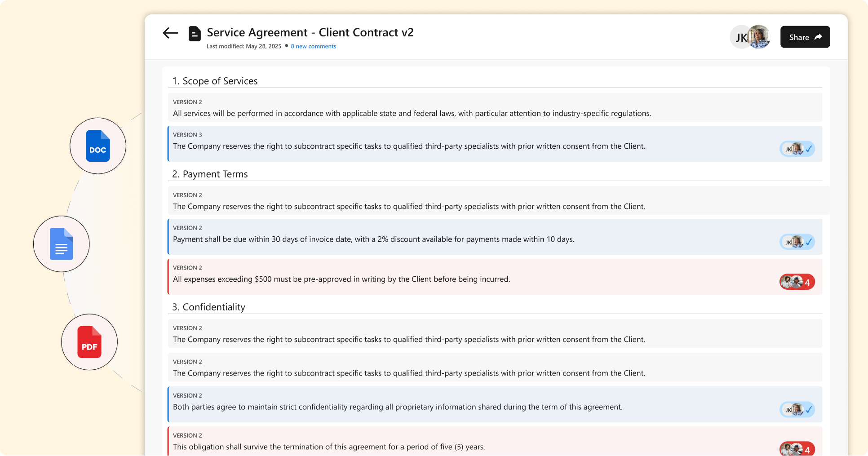868x456 pixels.
Task: Go back using the left arrow
Action: click(x=170, y=33)
